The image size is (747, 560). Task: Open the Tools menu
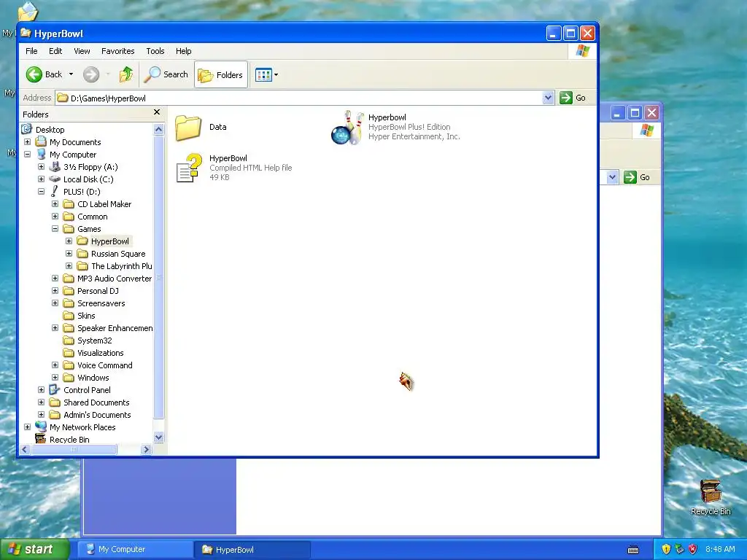point(155,51)
